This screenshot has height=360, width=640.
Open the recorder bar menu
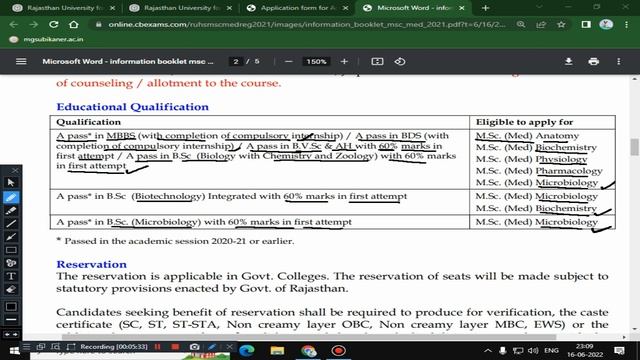click(27, 347)
